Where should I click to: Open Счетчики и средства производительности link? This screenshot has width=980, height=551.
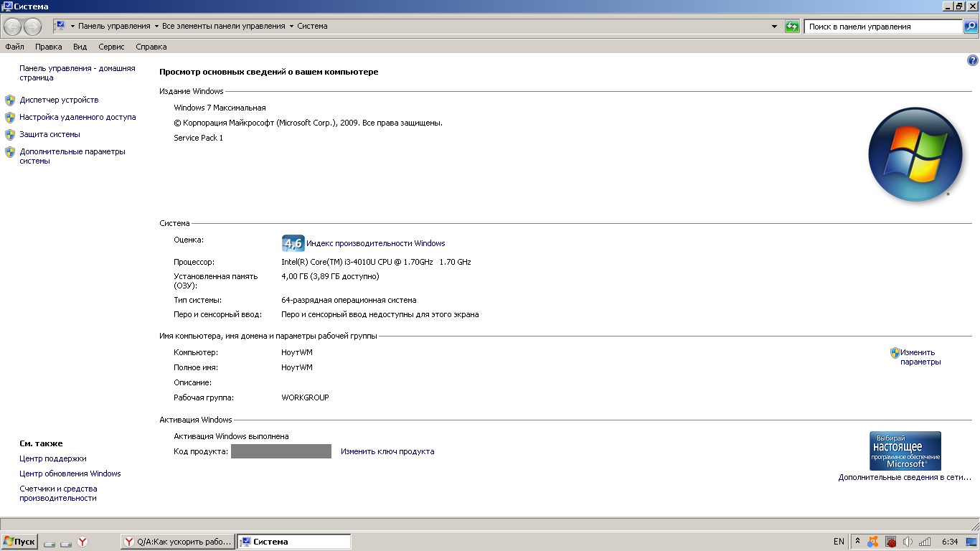[x=58, y=493]
